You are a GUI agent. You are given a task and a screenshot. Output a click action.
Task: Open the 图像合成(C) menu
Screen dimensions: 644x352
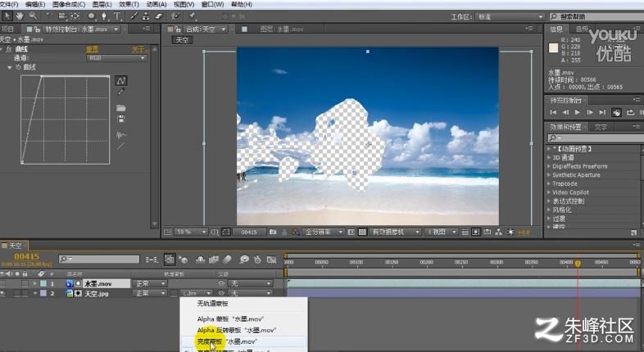pos(69,4)
